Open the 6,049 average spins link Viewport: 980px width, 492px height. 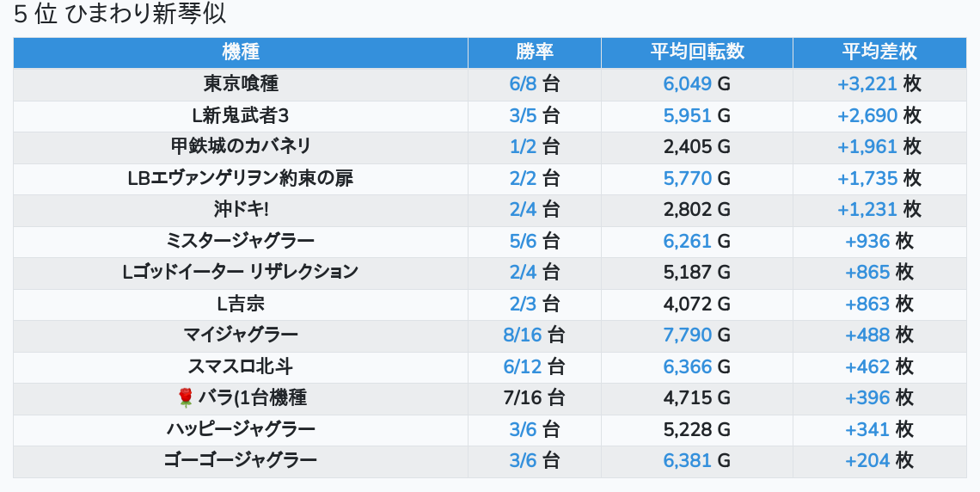coord(688,84)
